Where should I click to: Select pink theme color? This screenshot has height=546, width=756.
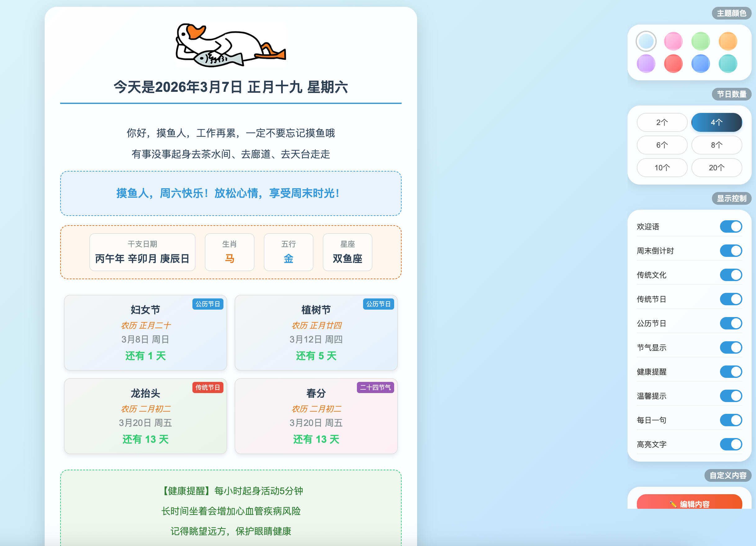click(x=673, y=41)
